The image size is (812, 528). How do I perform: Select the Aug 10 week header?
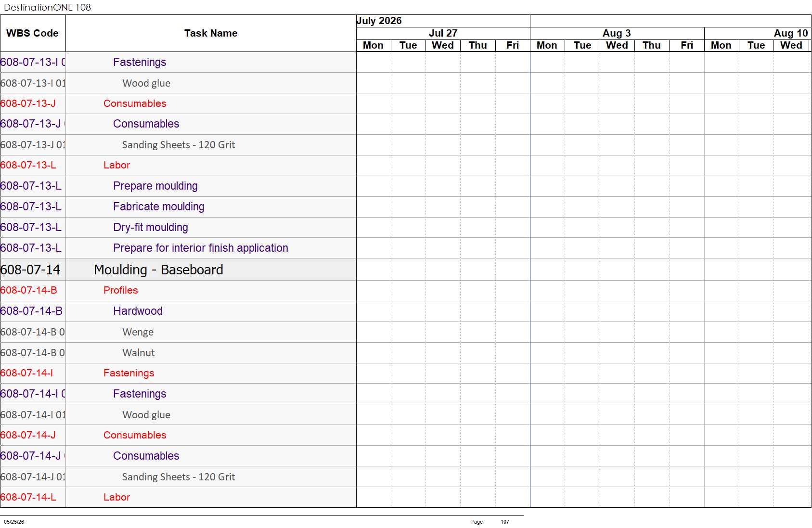tap(791, 33)
